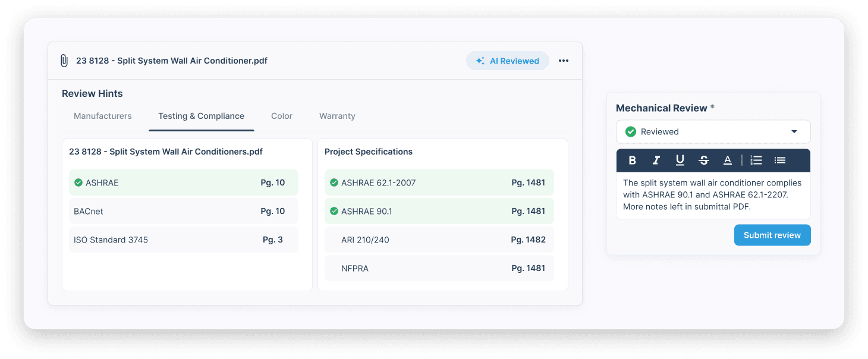Apply strikethrough formatting
Screen dimensions: 868x359
pyautogui.click(x=703, y=160)
